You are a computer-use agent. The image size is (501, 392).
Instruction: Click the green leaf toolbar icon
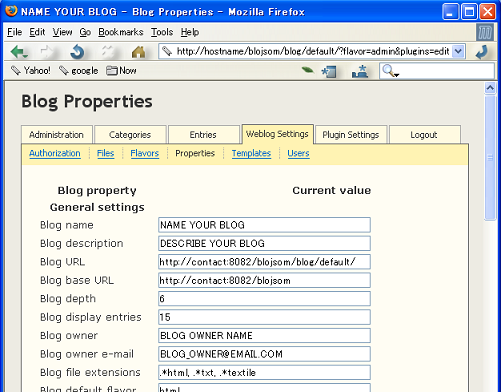[x=307, y=70]
